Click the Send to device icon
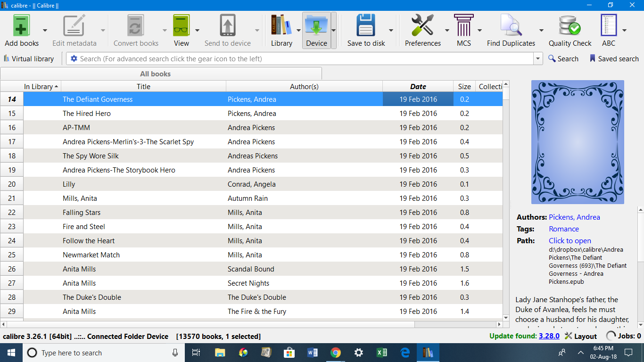 227,25
